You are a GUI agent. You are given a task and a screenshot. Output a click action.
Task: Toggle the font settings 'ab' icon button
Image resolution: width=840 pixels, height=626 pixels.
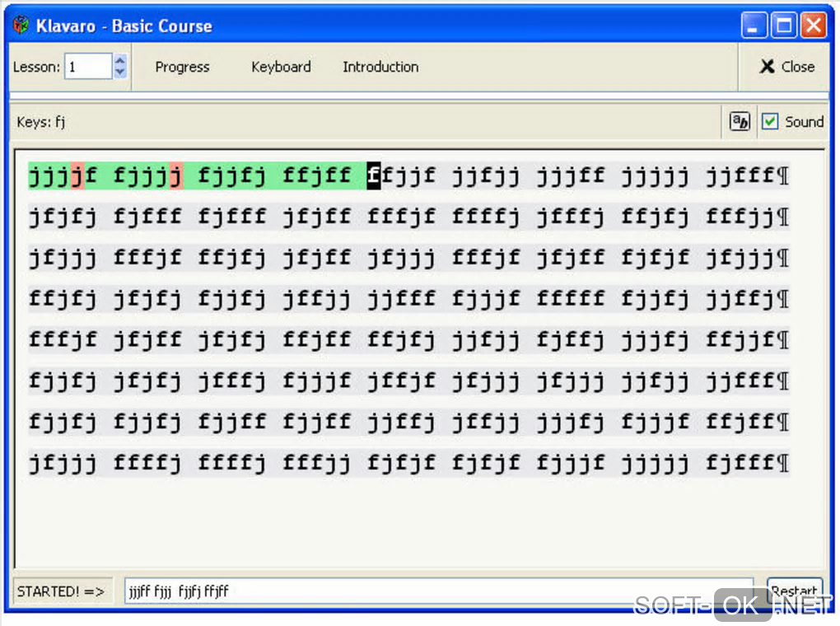740,122
